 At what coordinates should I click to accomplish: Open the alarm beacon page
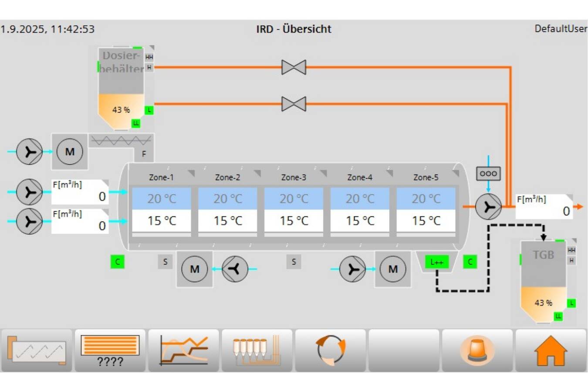[x=477, y=351]
